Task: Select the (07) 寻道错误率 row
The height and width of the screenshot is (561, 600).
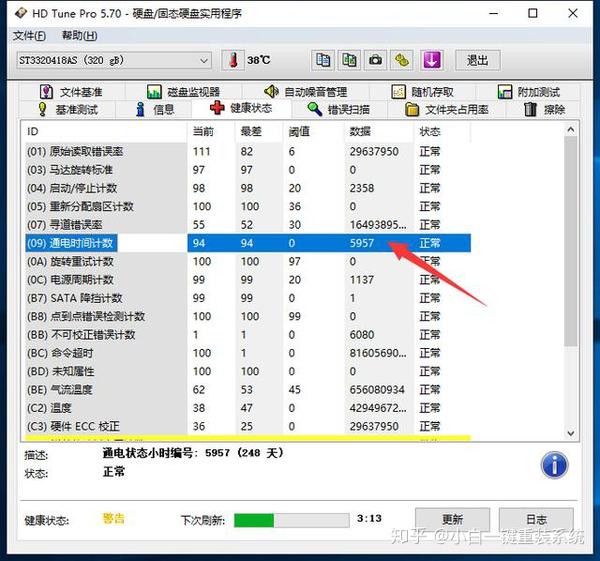Action: click(248, 225)
